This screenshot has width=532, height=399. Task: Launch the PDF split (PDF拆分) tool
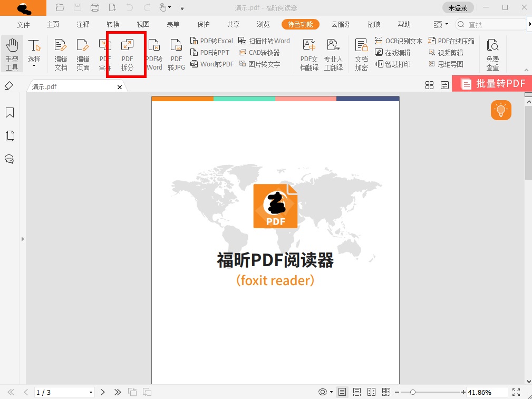(x=127, y=54)
